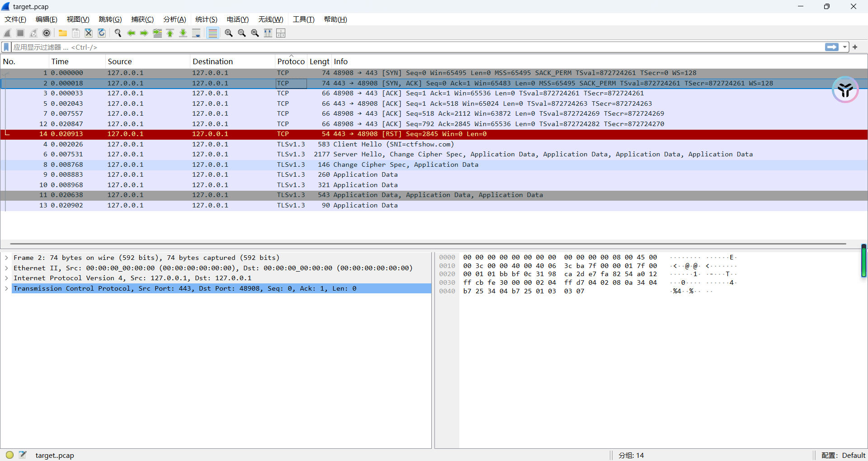Open a capture file via folder icon
The image size is (868, 461).
[x=63, y=33]
